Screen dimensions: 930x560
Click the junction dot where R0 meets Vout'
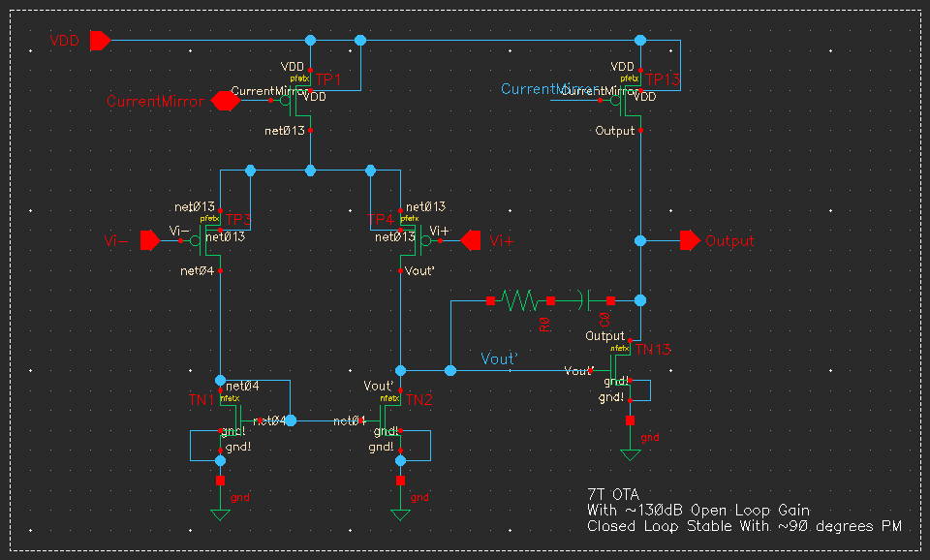pos(450,371)
